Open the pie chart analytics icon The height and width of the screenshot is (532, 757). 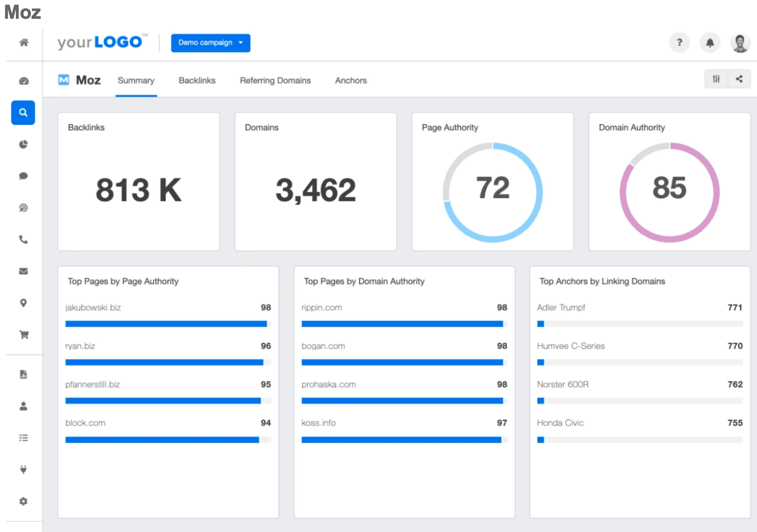(x=23, y=145)
